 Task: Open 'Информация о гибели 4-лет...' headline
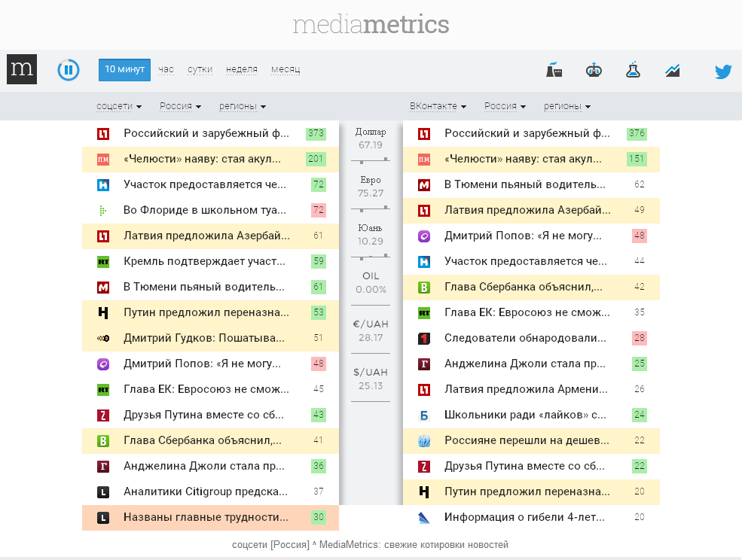coord(524,517)
